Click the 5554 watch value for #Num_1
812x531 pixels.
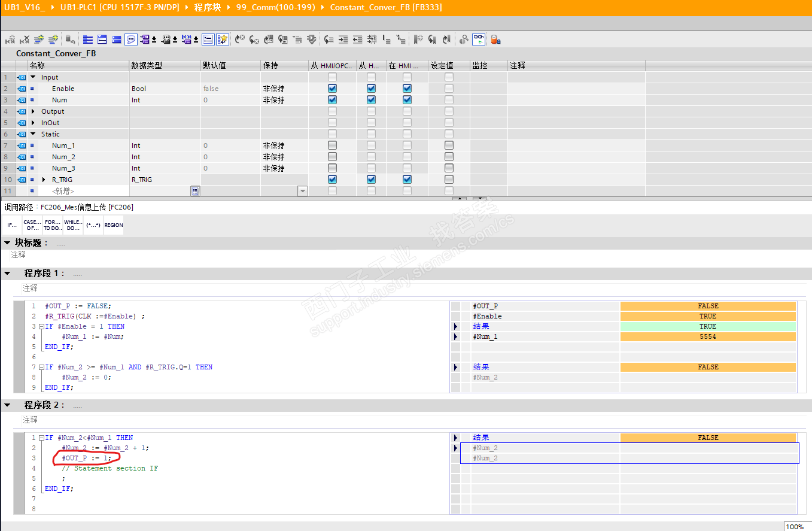(x=708, y=336)
